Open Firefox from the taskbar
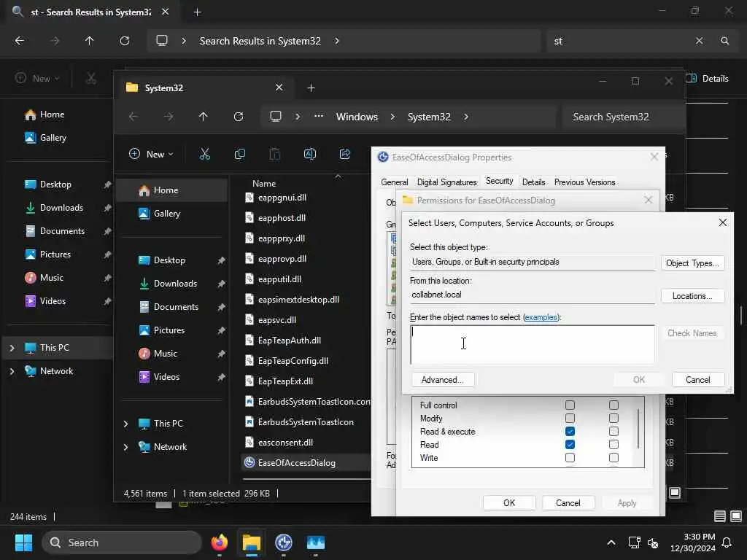Image resolution: width=747 pixels, height=560 pixels. (219, 542)
